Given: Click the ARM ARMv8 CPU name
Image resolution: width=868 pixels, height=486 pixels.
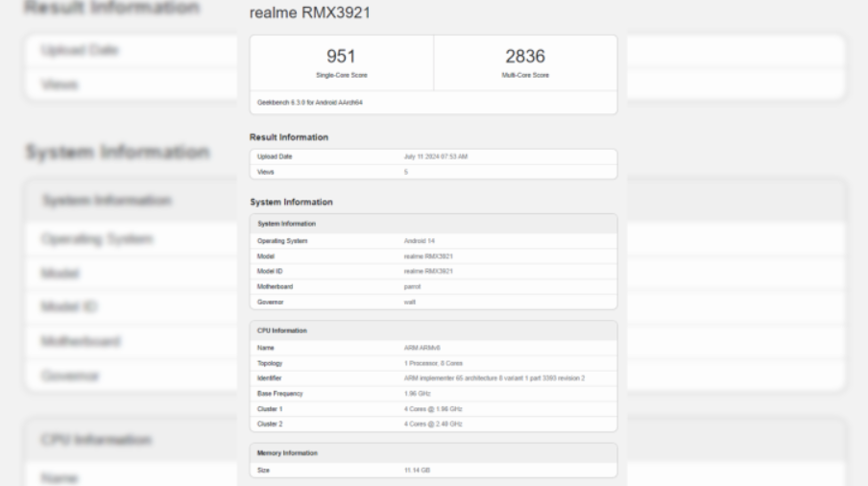Looking at the screenshot, I should [422, 348].
